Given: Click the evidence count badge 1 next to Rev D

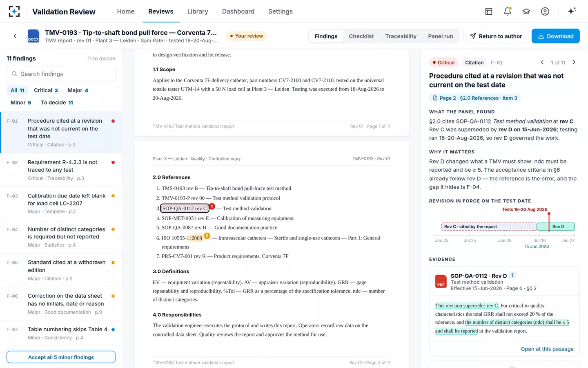Looking at the screenshot, I should (512, 276).
